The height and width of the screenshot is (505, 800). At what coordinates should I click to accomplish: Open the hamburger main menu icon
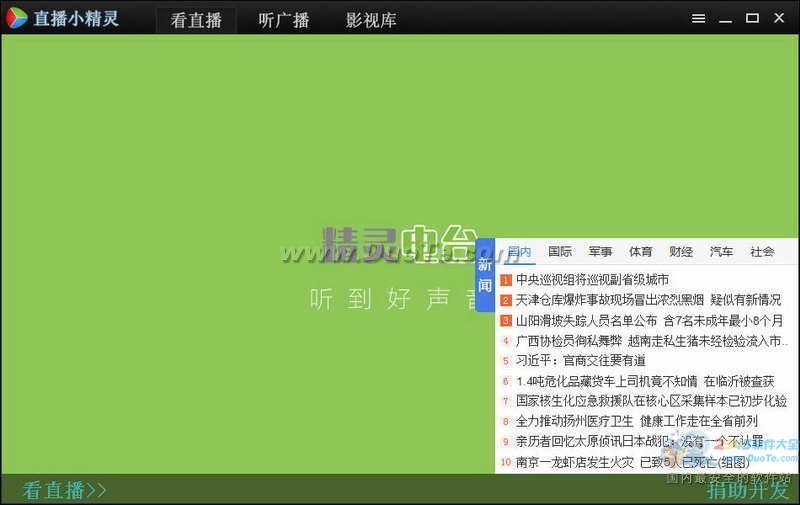pos(699,18)
